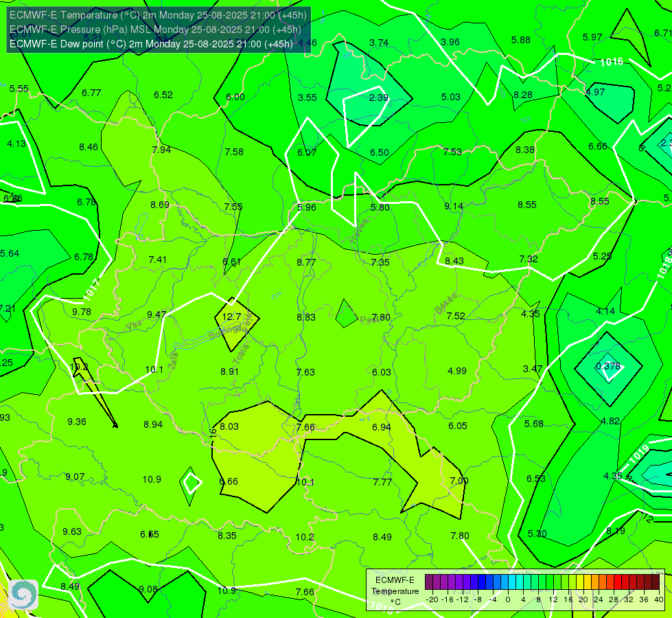Image resolution: width=672 pixels, height=618 pixels.
Task: Click the 8.83 temperature value
Action: tap(306, 317)
